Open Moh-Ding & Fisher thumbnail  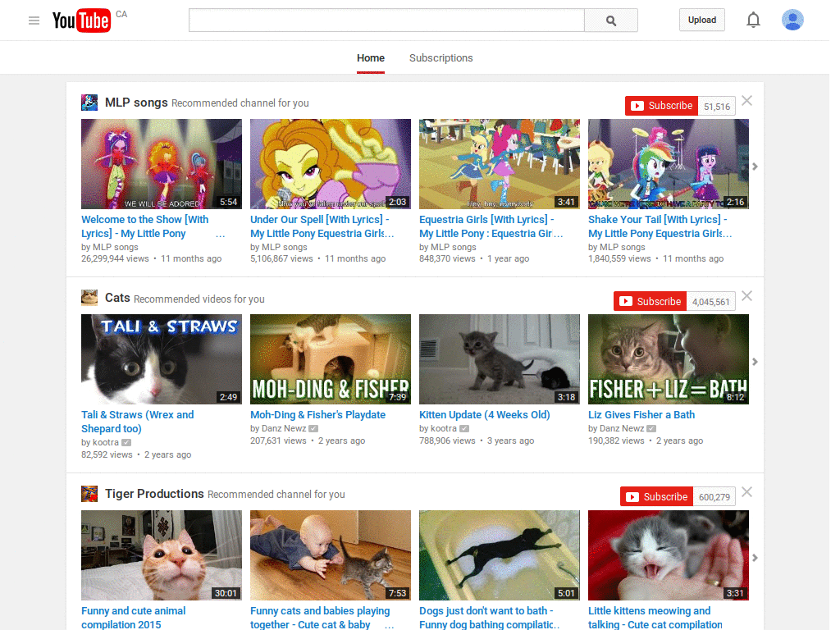(x=331, y=359)
